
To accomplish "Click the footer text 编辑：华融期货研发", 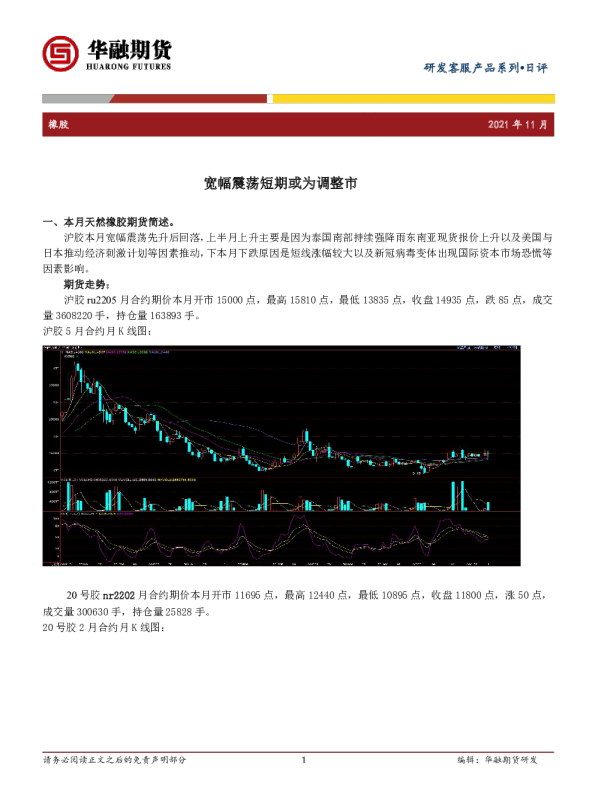I will click(497, 760).
